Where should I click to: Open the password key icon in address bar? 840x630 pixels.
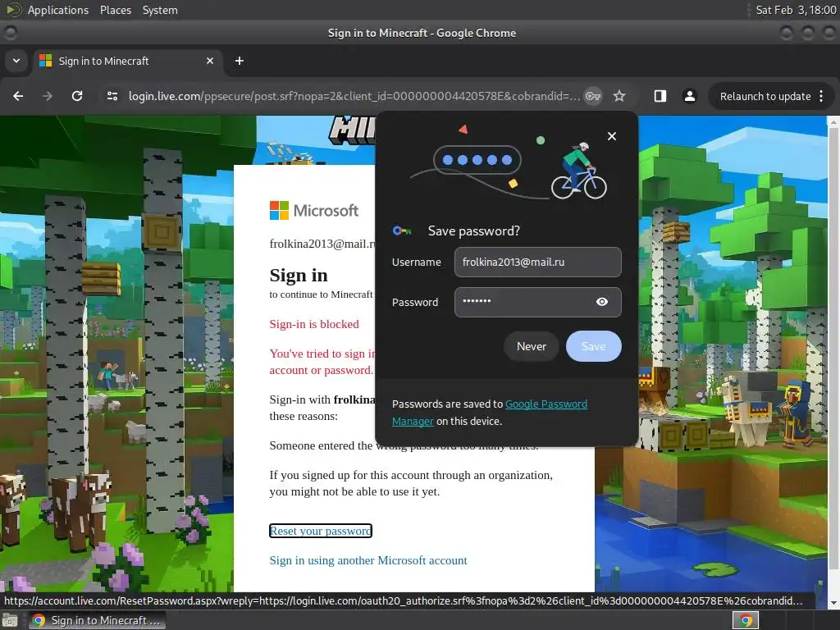tap(592, 96)
